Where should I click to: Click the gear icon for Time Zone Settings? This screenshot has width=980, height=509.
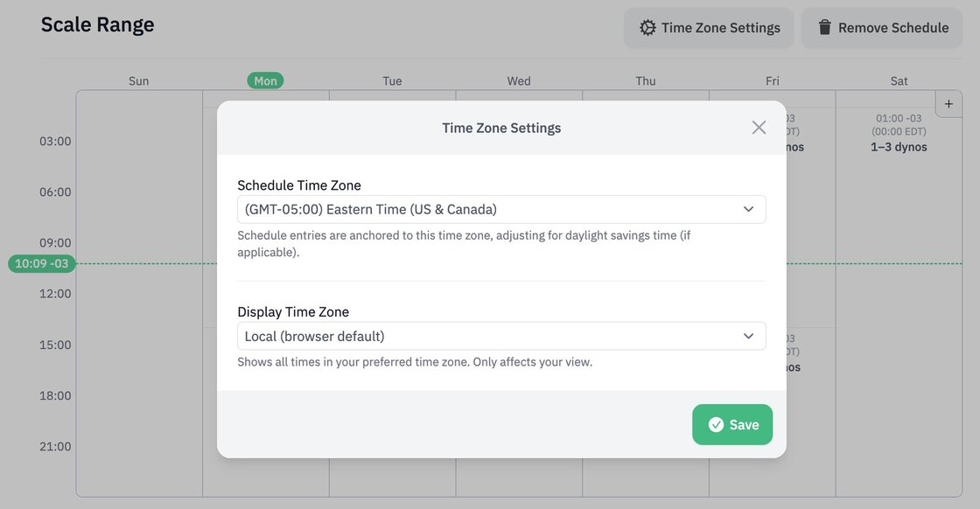(x=647, y=28)
